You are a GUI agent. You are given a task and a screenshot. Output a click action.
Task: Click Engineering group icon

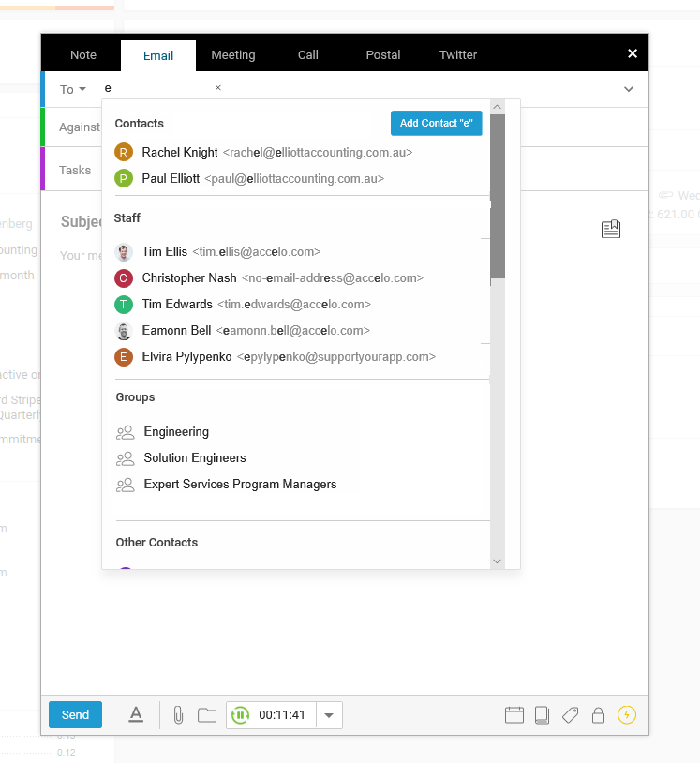tap(125, 432)
